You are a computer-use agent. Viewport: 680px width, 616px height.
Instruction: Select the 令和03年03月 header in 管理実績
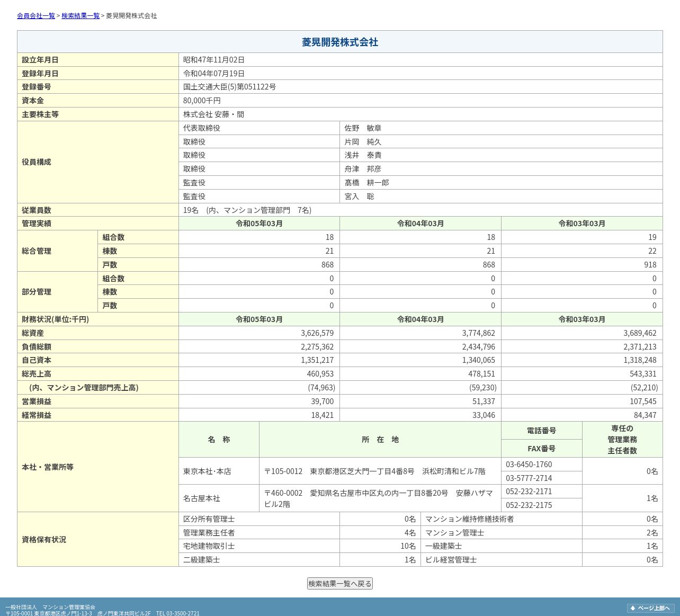point(581,224)
